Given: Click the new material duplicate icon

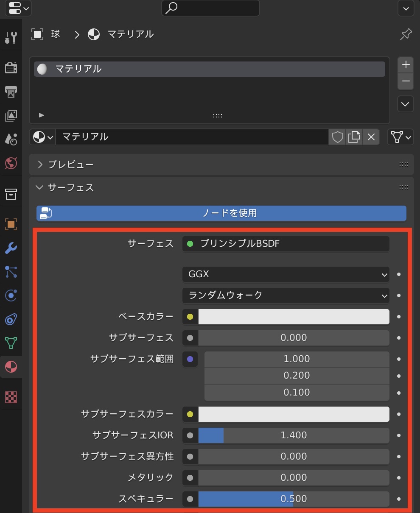Looking at the screenshot, I should point(354,137).
